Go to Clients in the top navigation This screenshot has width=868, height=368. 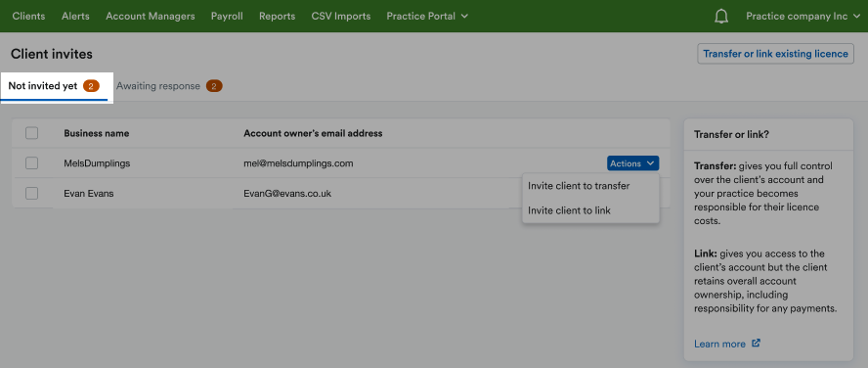pyautogui.click(x=28, y=16)
